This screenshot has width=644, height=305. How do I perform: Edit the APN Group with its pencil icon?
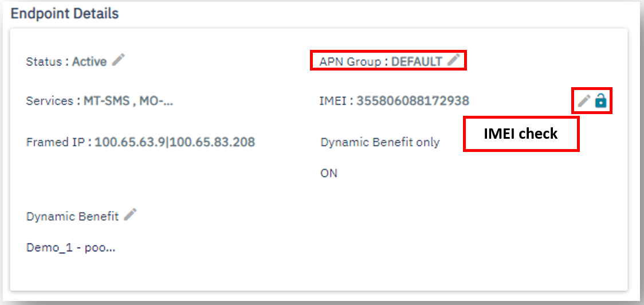click(454, 60)
